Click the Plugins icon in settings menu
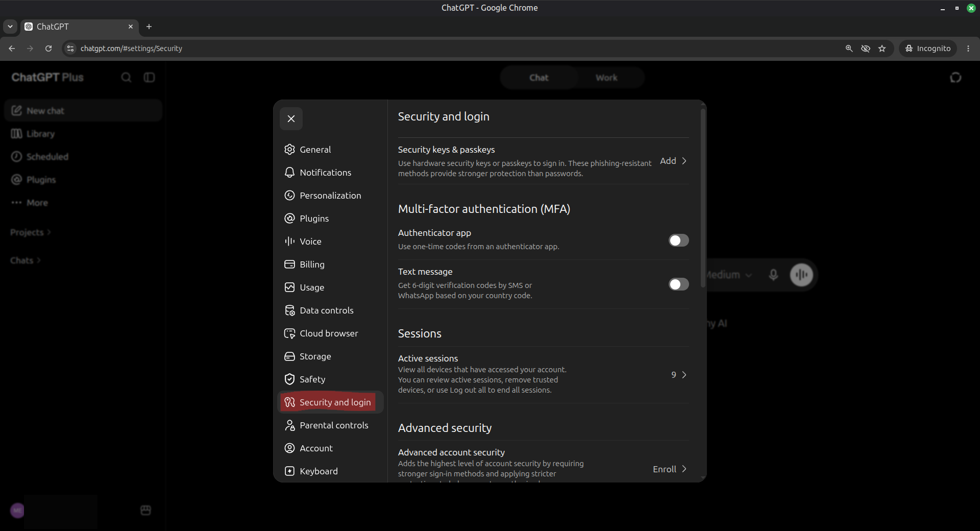 [x=289, y=219]
